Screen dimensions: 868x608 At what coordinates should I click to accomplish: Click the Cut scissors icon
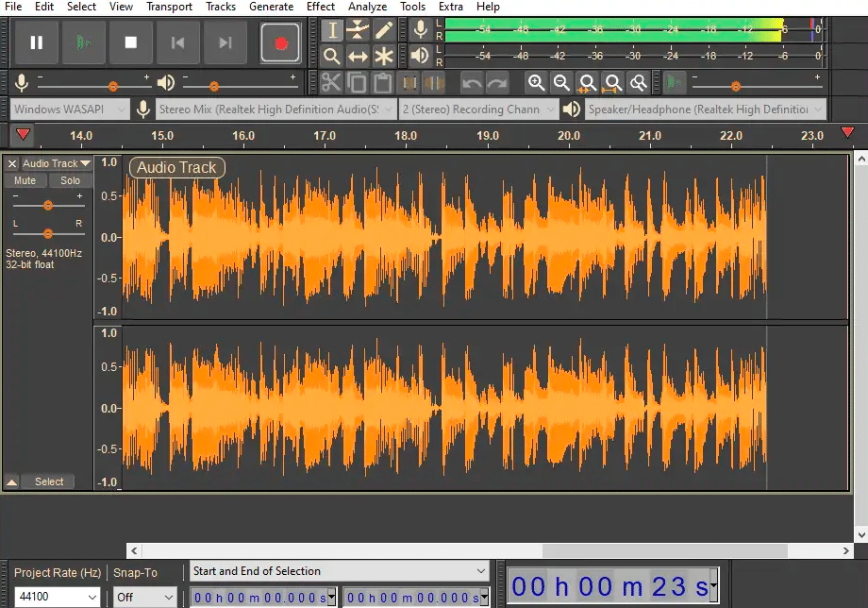click(x=331, y=83)
